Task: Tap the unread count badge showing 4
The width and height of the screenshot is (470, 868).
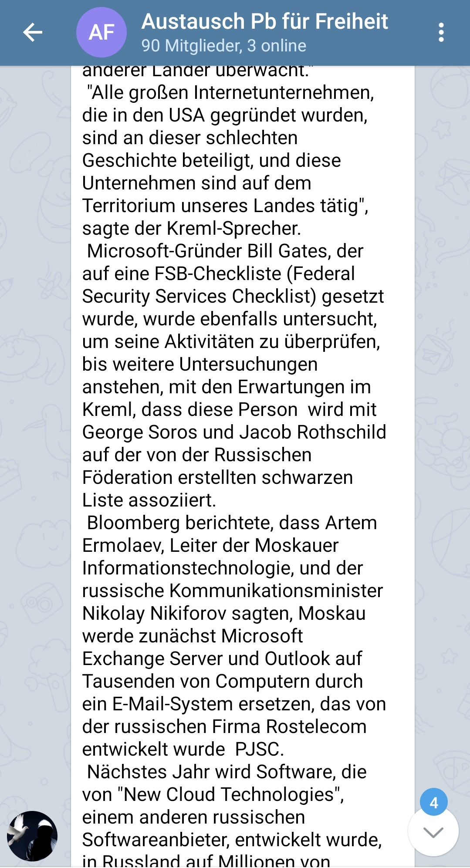Action: pyautogui.click(x=433, y=802)
